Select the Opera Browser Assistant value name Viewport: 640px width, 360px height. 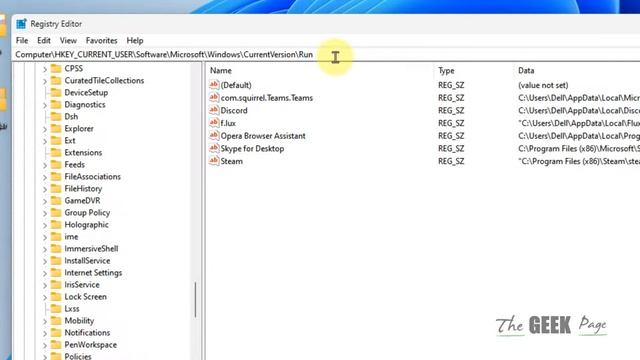[x=263, y=136]
